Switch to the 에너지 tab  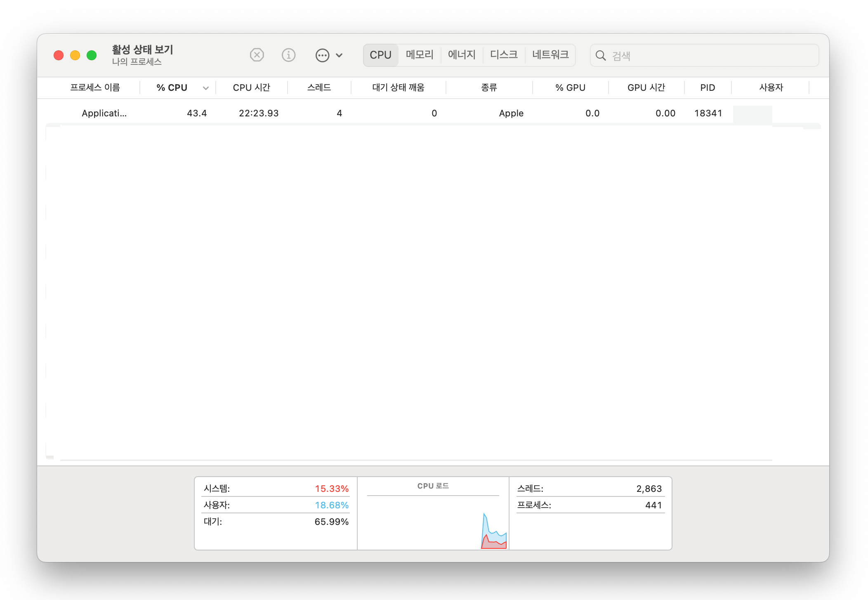(x=462, y=55)
